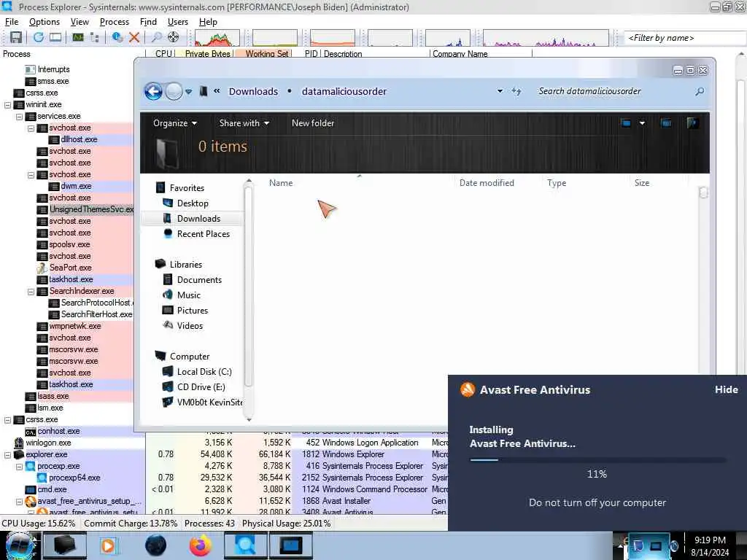Image resolution: width=747 pixels, height=560 pixels.
Task: Open the Organize dropdown
Action: tap(175, 122)
